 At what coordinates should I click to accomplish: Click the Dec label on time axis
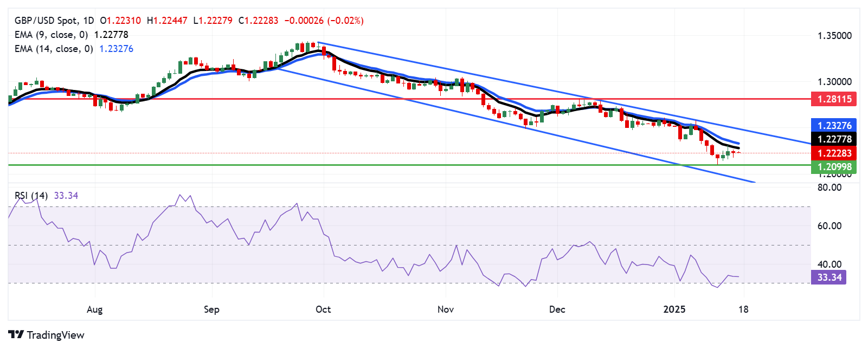pos(557,309)
